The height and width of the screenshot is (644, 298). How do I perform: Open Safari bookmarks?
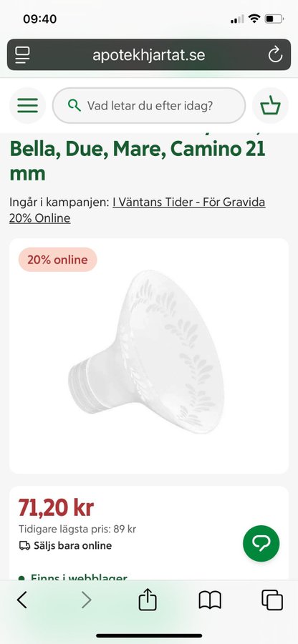pyautogui.click(x=210, y=600)
